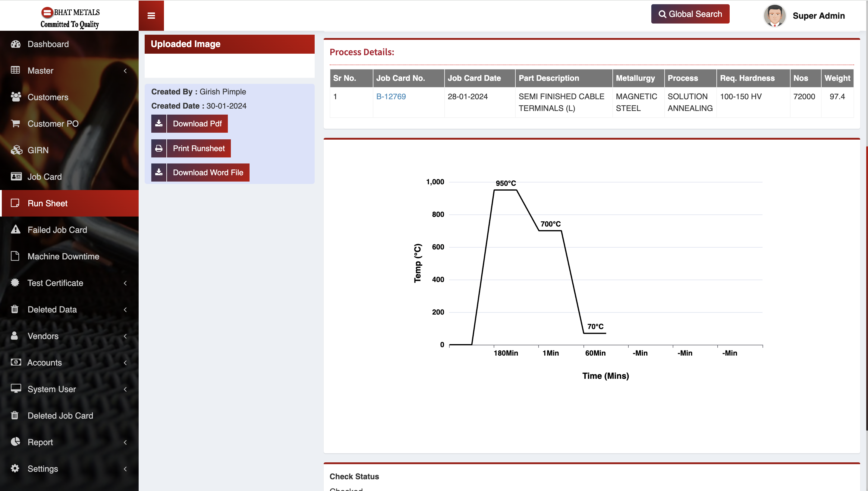Expand the Test Certificate submenu arrow
The height and width of the screenshot is (491, 868).
125,283
